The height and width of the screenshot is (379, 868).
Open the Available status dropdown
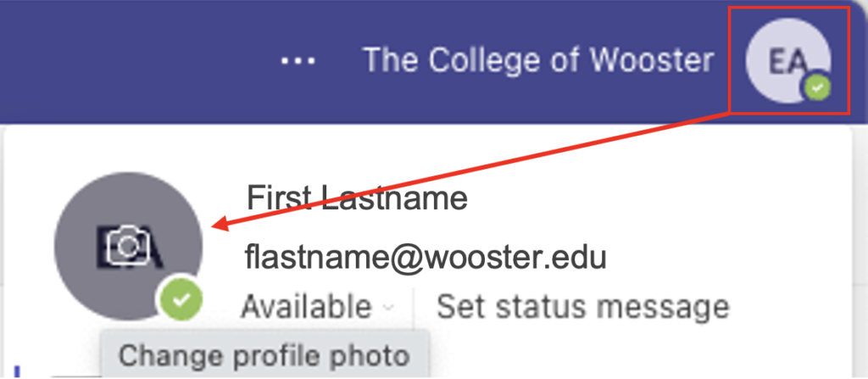pos(318,306)
